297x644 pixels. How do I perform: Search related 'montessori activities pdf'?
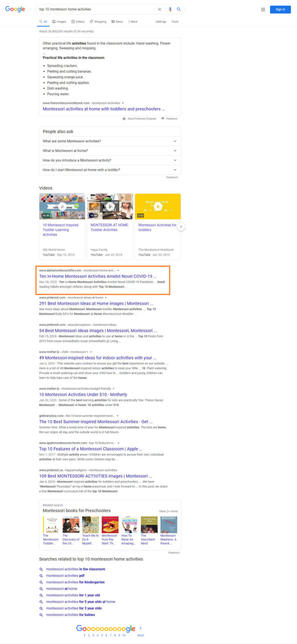(x=65, y=576)
